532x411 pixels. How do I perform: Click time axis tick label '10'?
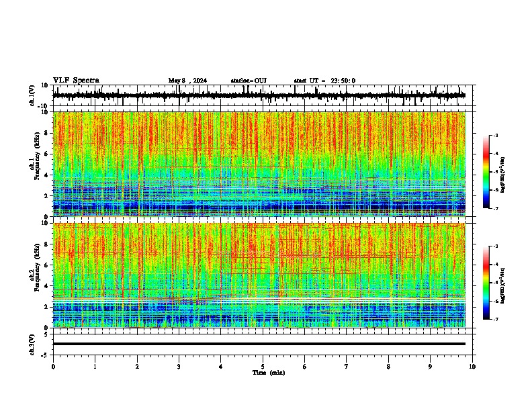pos(472,367)
